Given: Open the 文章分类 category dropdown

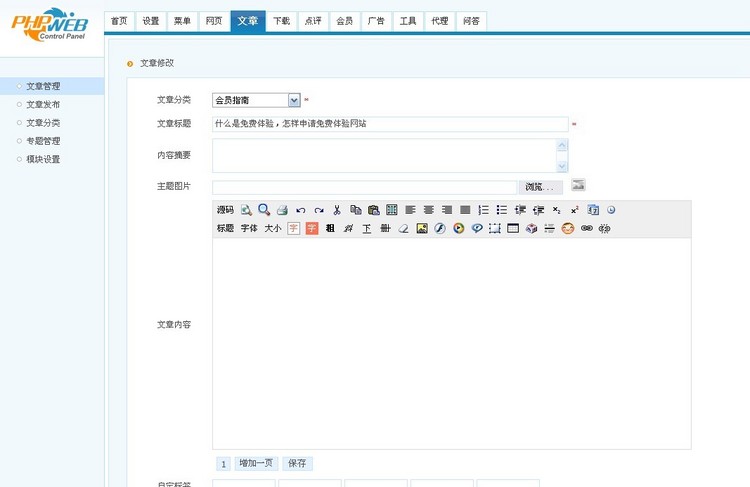Looking at the screenshot, I should (x=256, y=100).
